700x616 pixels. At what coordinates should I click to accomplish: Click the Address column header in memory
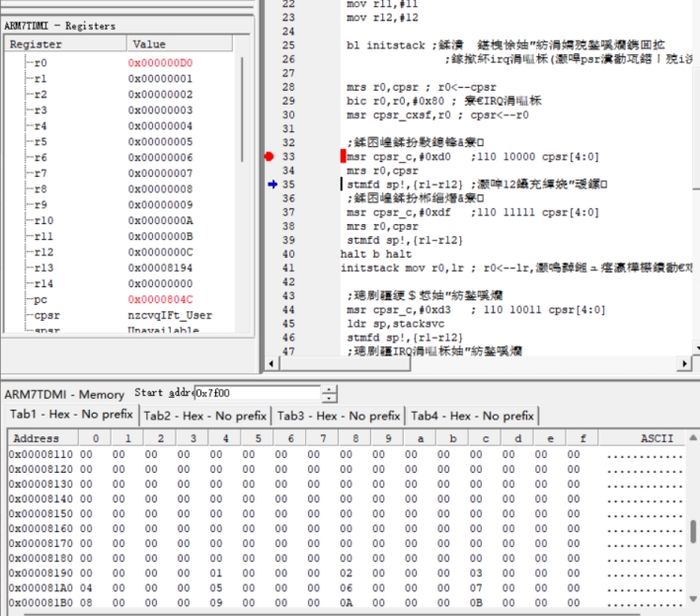(37, 438)
